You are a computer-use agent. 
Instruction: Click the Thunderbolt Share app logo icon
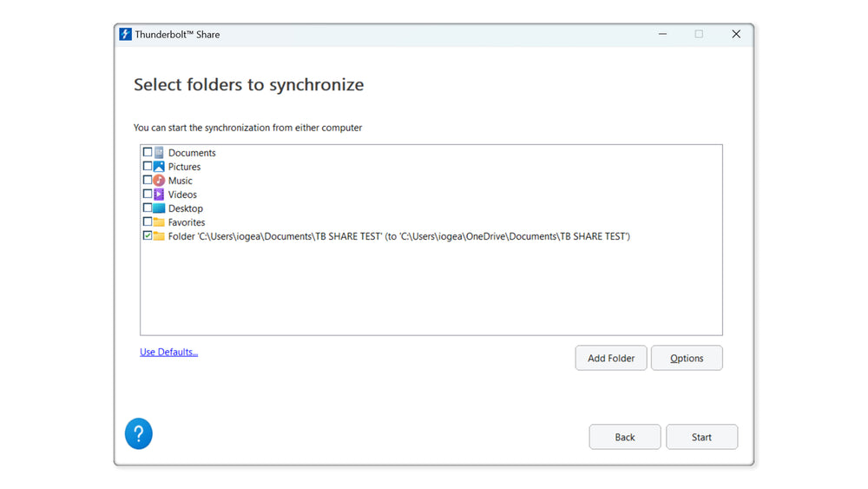[x=126, y=35]
